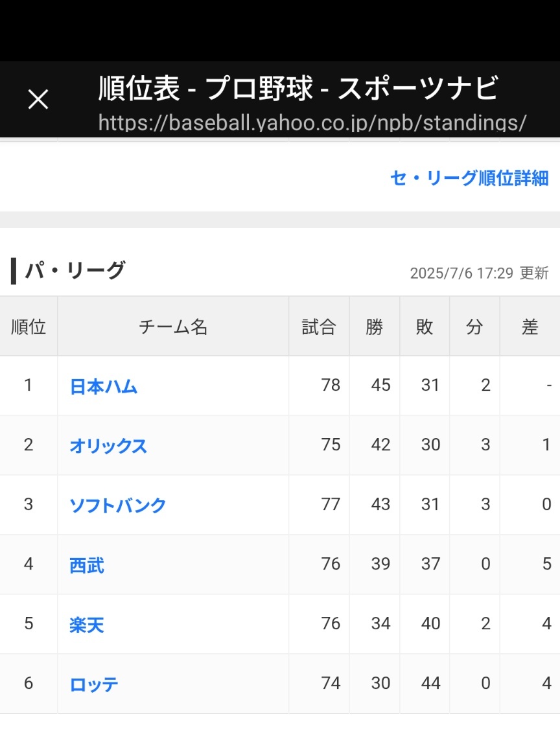This screenshot has width=560, height=731.
Task: Tap the page URL baseball.yahoo.co.jp text
Action: coord(312,122)
